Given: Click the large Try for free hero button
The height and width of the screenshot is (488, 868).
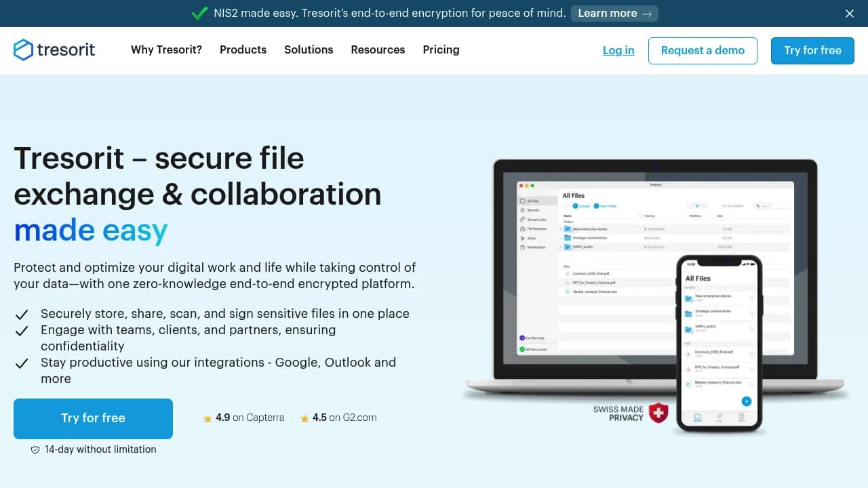Looking at the screenshot, I should click(x=93, y=418).
